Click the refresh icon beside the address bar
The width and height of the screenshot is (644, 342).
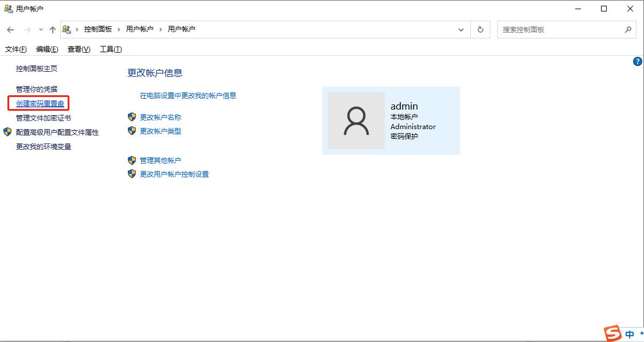(480, 29)
